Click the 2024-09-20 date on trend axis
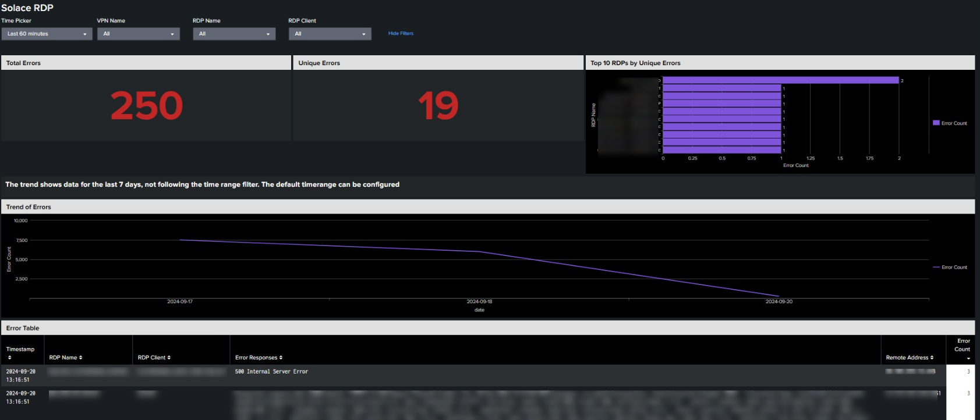Viewport: 980px width, 420px height. (779, 301)
